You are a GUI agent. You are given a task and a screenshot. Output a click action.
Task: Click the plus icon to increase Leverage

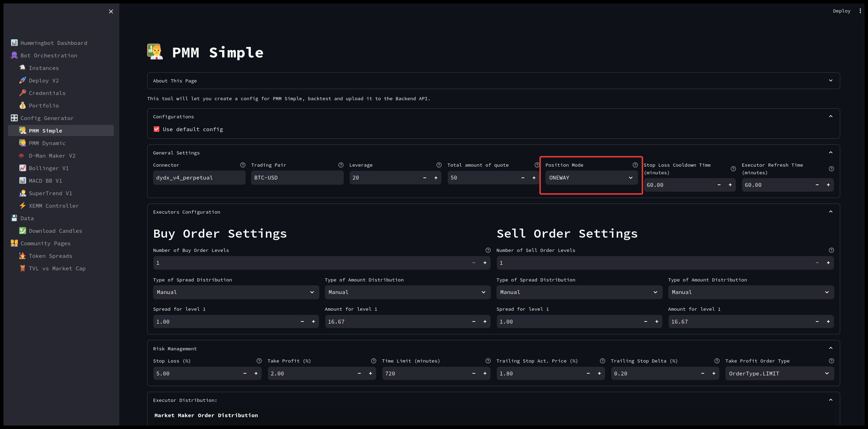436,178
